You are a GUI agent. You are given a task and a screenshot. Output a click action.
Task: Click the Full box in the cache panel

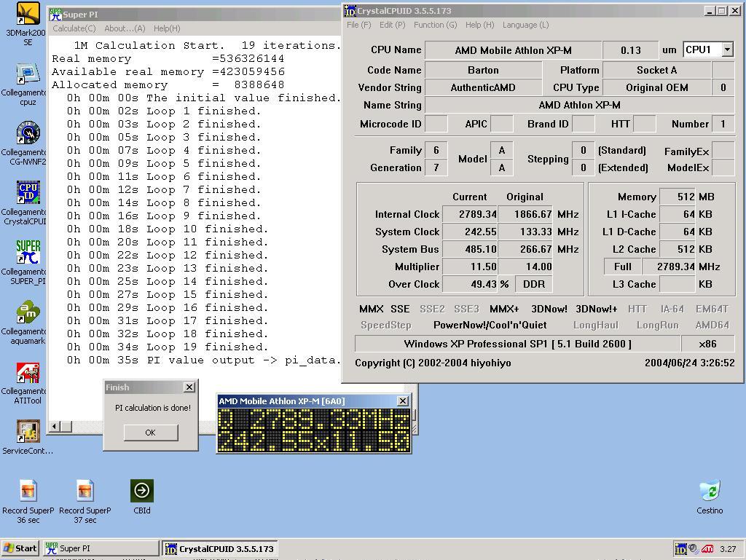click(x=623, y=267)
